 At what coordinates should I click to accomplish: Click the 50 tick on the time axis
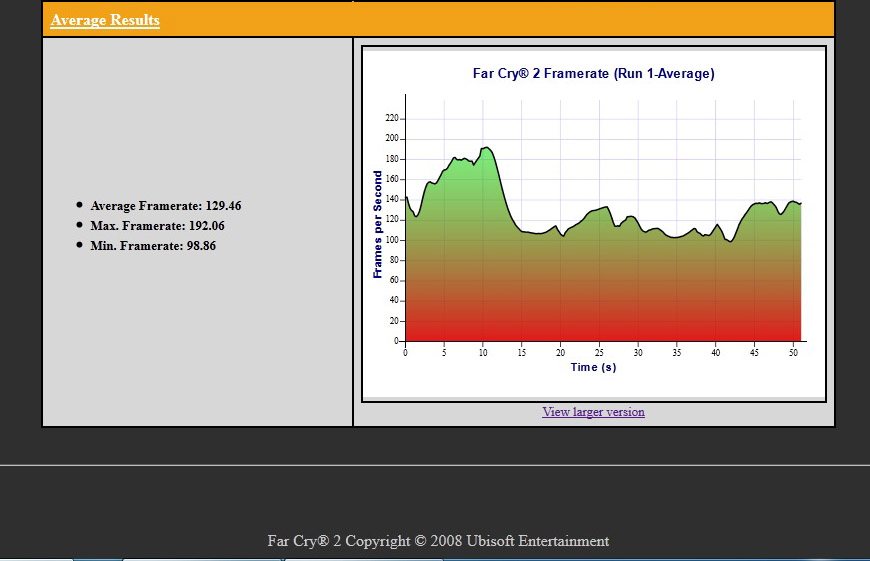tap(793, 352)
